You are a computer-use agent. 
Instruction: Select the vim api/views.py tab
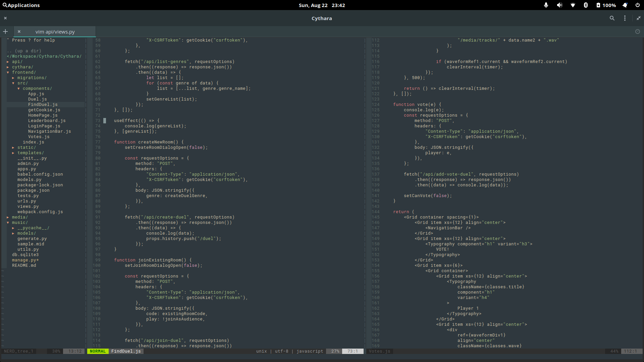click(55, 32)
